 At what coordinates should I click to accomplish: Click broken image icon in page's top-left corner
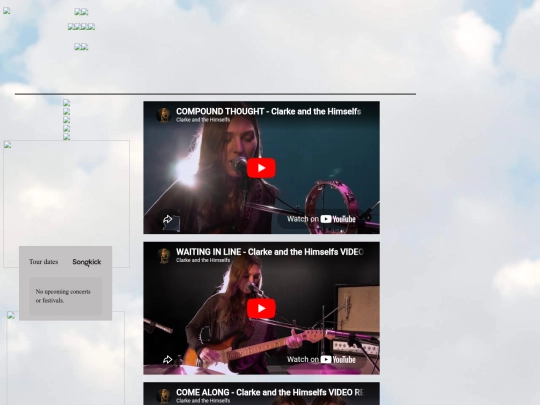click(x=7, y=11)
